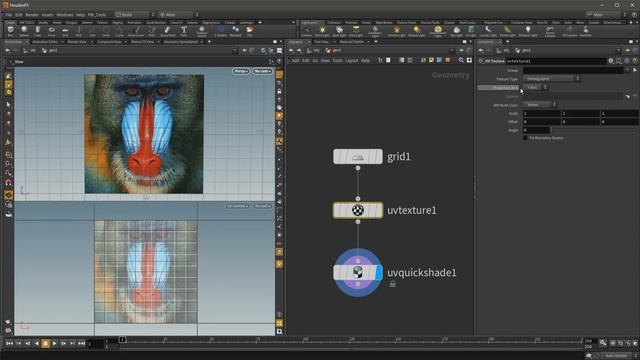This screenshot has width=640, height=360.
Task: Select the Tube shelf tool
Action: point(38,31)
